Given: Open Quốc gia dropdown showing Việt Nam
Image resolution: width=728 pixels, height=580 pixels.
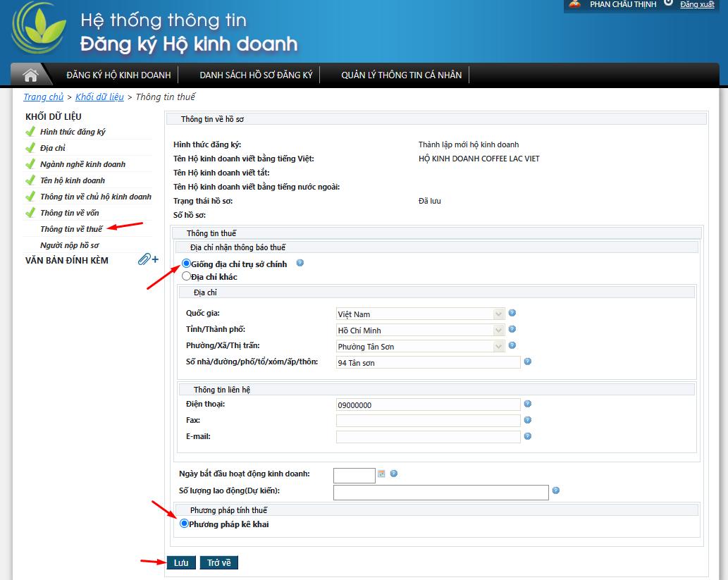Looking at the screenshot, I should (420, 314).
